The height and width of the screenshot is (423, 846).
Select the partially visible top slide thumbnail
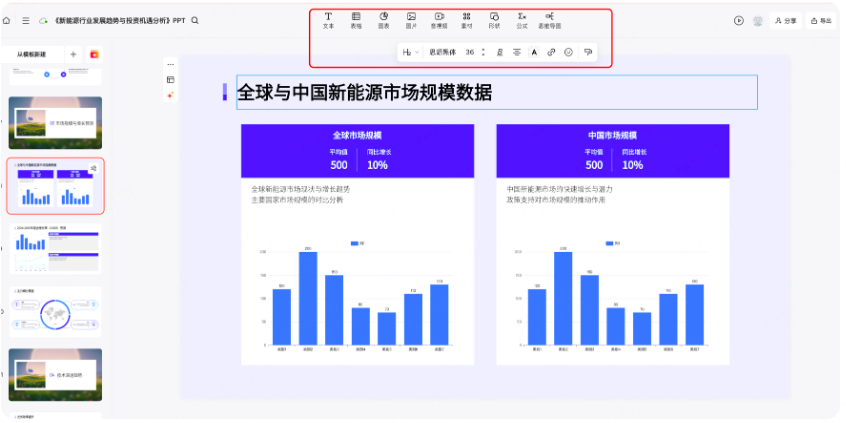pyautogui.click(x=55, y=77)
